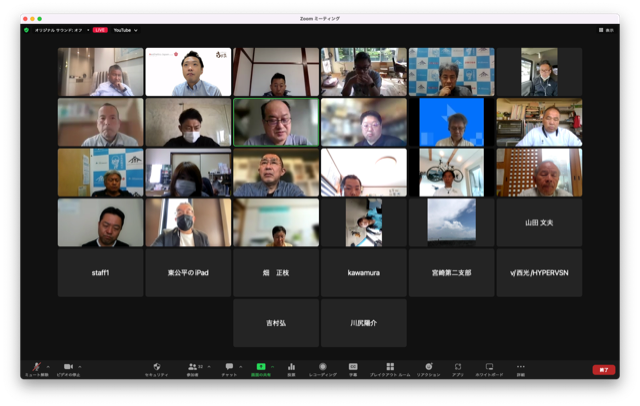Start recording with the Record icon
The image size is (640, 406).
coord(322,367)
